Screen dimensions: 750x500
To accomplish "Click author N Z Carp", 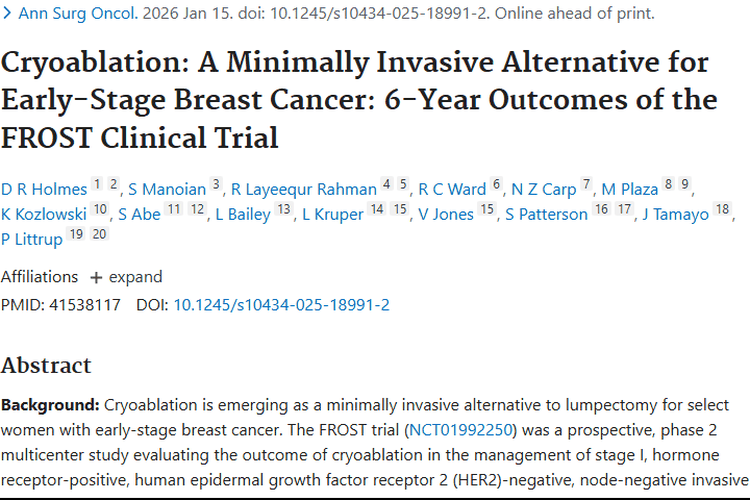I will [x=544, y=189].
